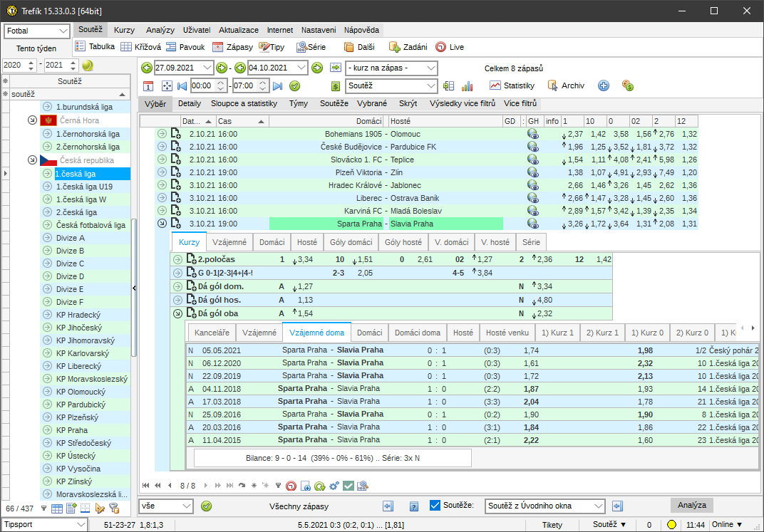Show the Pavouk bracket view

click(185, 47)
